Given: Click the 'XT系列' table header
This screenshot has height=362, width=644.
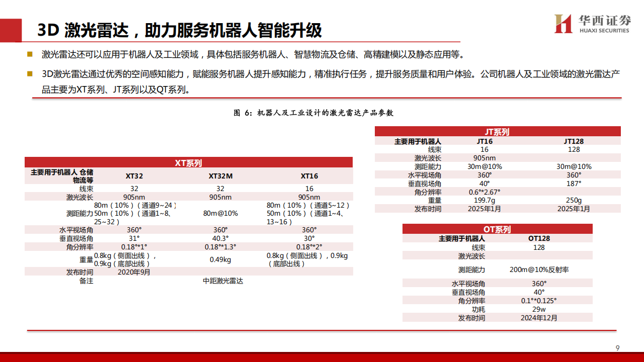Looking at the screenshot, I should click(189, 163).
